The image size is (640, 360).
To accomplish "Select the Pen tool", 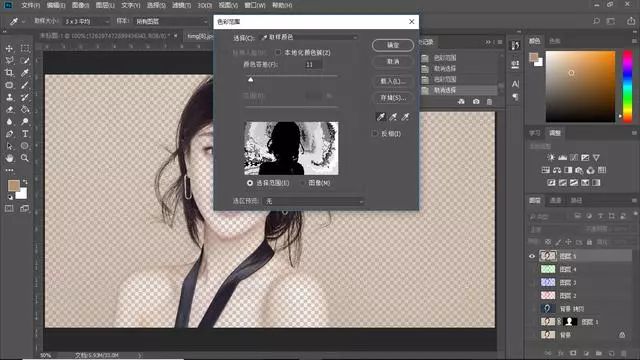I will coord(9,134).
